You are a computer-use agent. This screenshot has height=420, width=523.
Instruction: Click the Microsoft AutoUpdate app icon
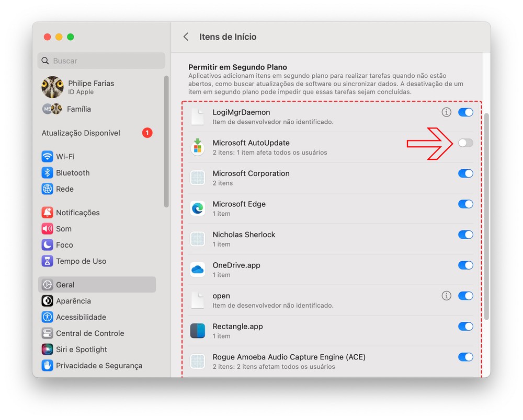point(198,147)
